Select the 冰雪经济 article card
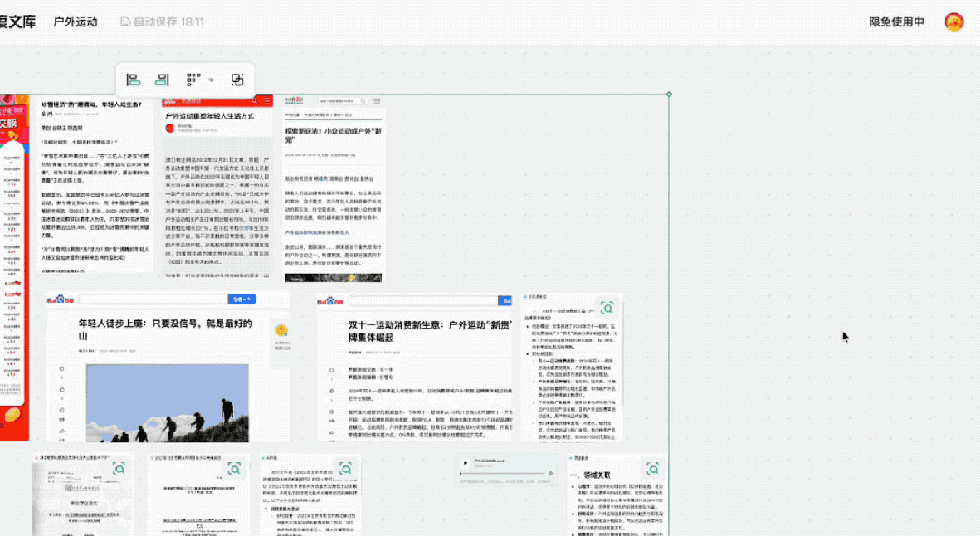Viewport: 980px width, 536px height. tap(94, 184)
